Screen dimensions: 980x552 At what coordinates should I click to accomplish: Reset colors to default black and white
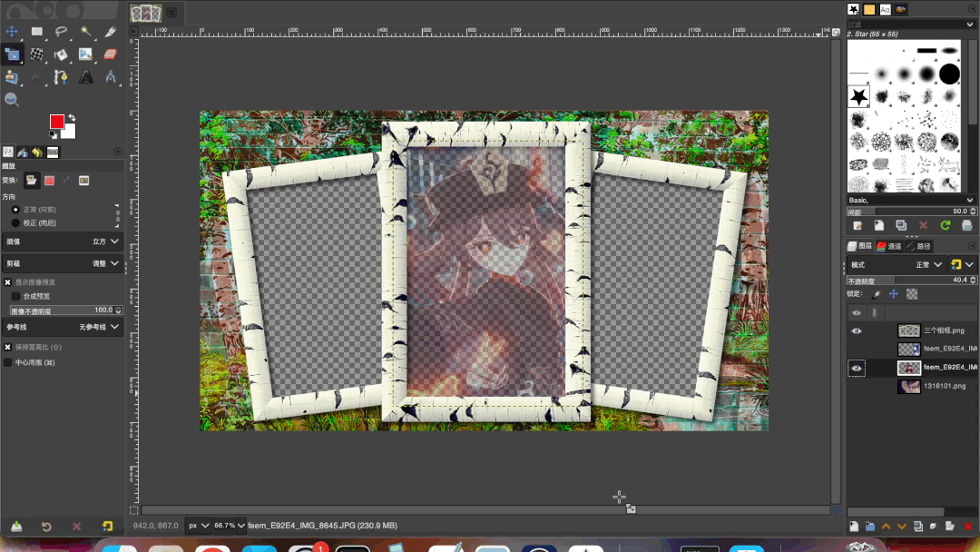(54, 135)
